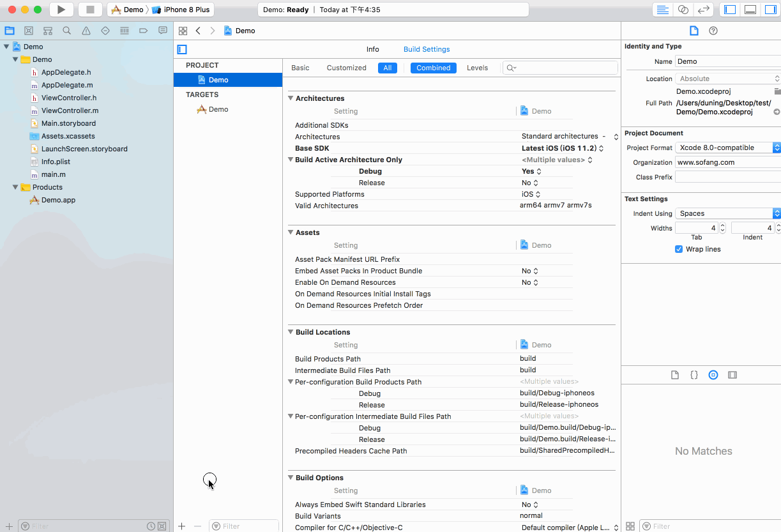Collapse Build Active Architecture Only row

(291, 160)
